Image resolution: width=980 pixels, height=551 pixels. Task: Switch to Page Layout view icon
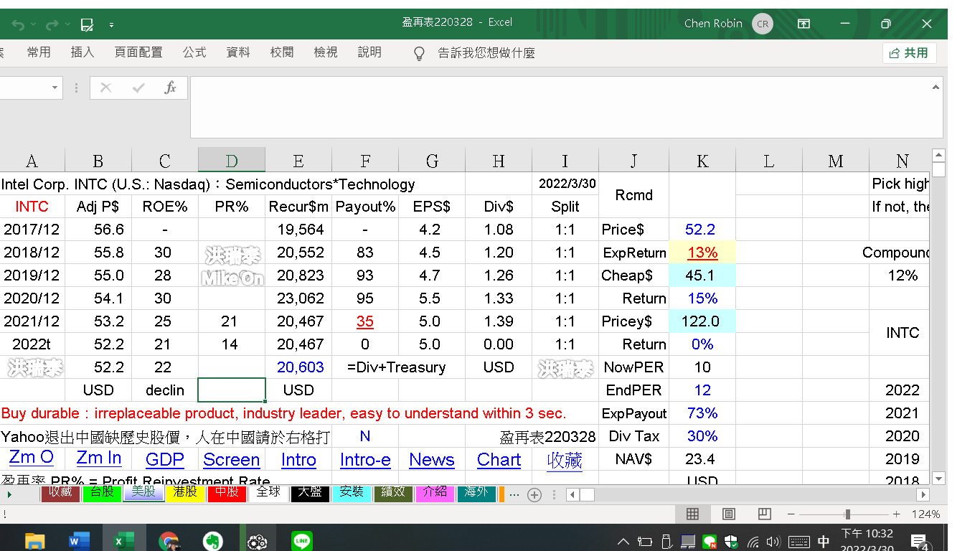(x=729, y=514)
